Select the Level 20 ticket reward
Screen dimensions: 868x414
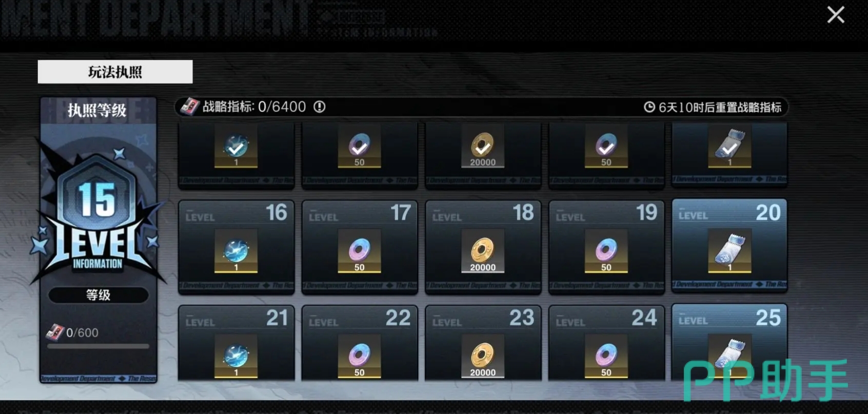pos(729,250)
